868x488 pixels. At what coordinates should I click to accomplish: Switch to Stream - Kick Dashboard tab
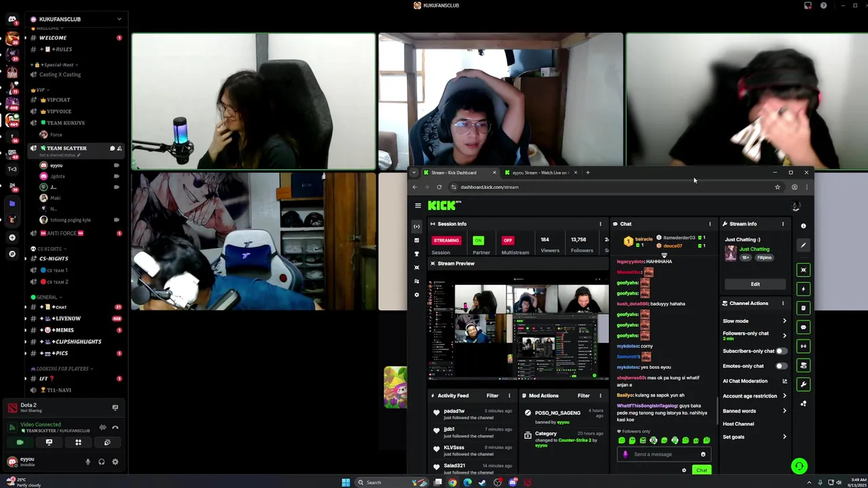tap(459, 173)
